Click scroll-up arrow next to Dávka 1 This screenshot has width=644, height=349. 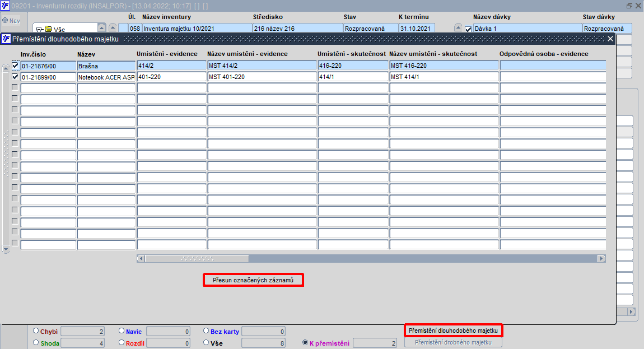[458, 28]
